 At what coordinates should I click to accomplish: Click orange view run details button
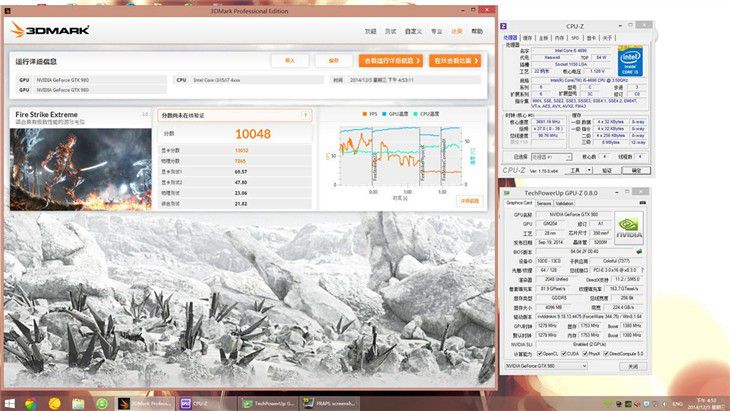pos(391,61)
